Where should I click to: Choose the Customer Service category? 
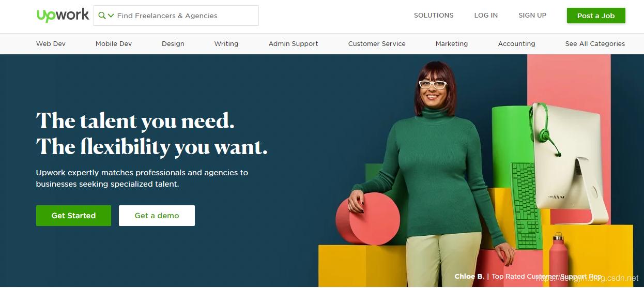pyautogui.click(x=377, y=44)
